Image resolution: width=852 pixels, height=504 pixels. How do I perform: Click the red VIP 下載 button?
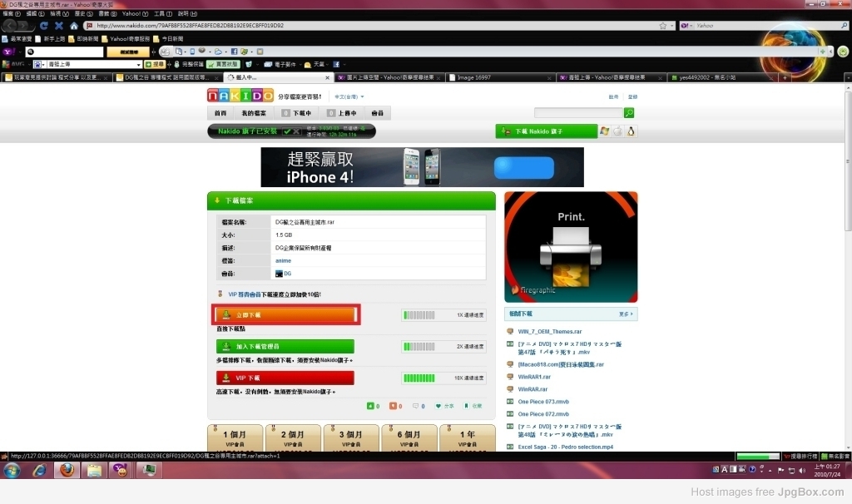285,378
